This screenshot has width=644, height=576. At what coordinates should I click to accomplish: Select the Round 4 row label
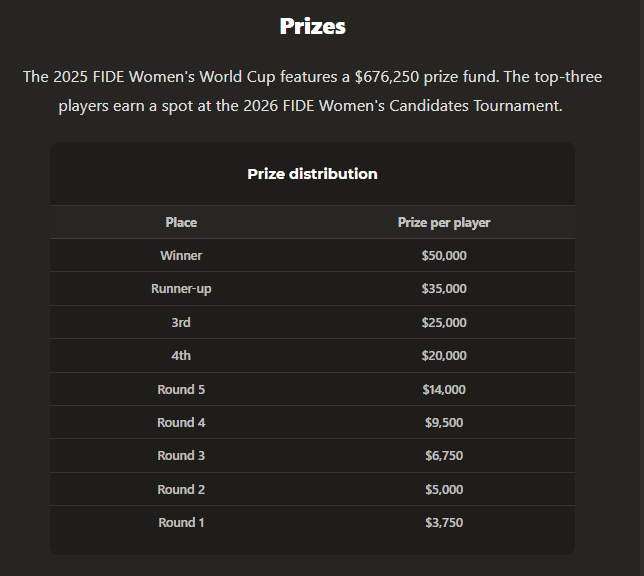point(181,422)
